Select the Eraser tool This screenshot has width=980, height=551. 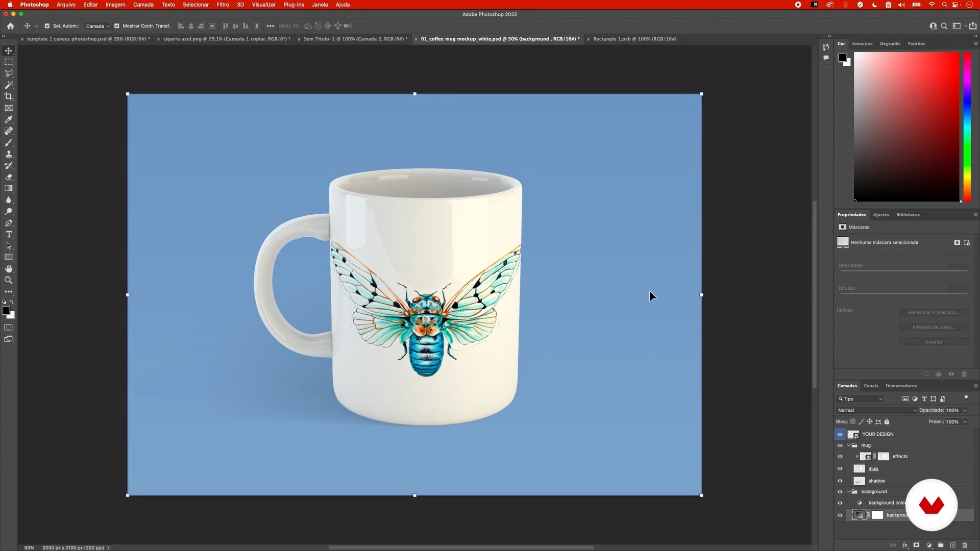coord(9,177)
